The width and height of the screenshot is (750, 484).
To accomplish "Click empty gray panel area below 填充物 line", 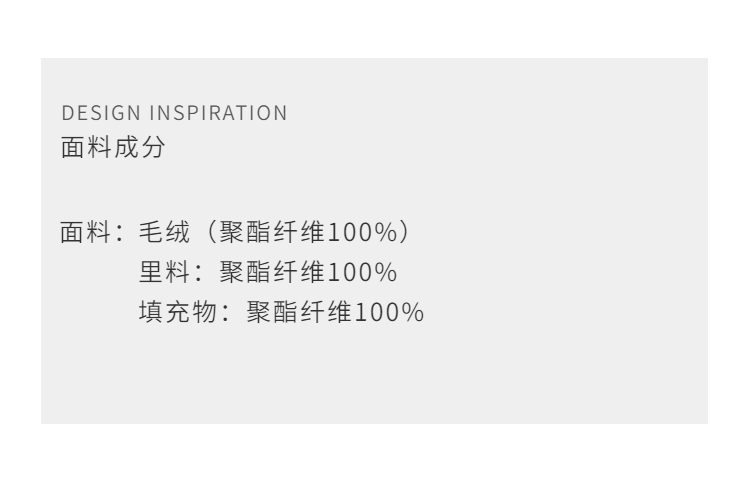I will coord(374,380).
